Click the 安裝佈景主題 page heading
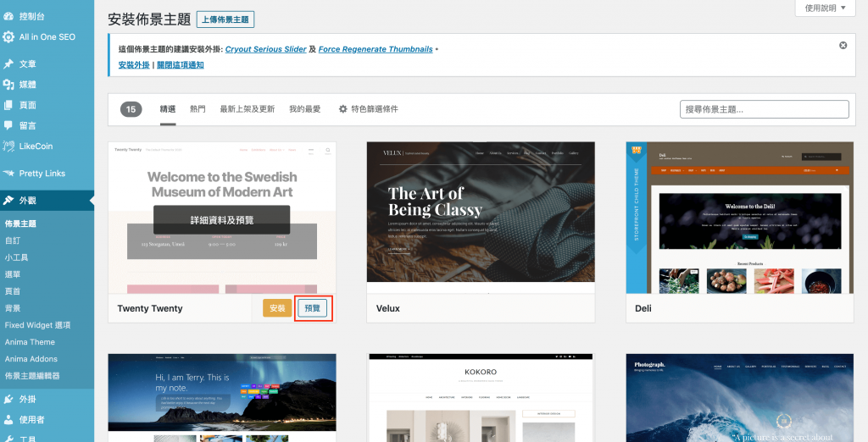The width and height of the screenshot is (868, 442). pyautogui.click(x=149, y=19)
